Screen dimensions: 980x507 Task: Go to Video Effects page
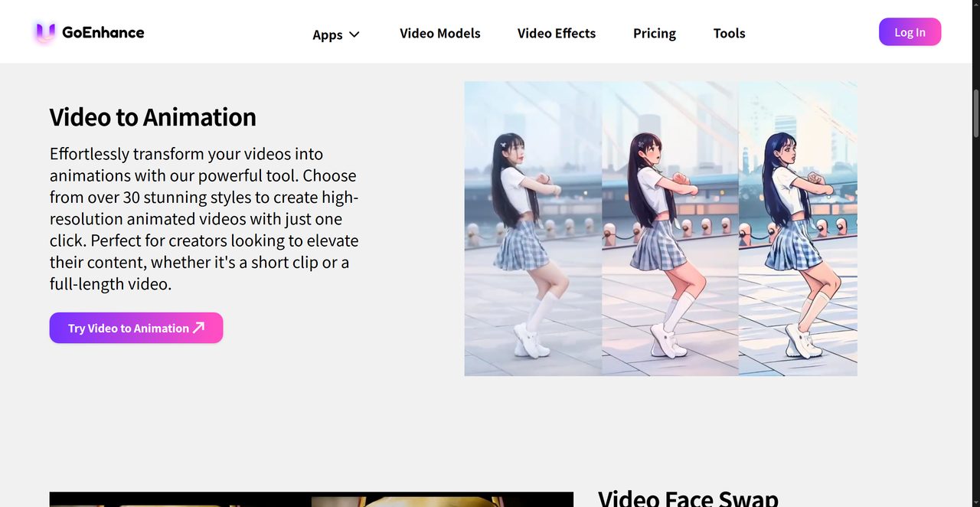click(557, 33)
